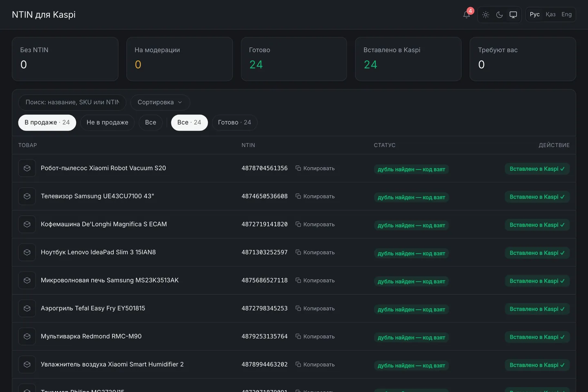The height and width of the screenshot is (392, 588).
Task: Click product icon for Телевизор Samsung
Action: (27, 196)
